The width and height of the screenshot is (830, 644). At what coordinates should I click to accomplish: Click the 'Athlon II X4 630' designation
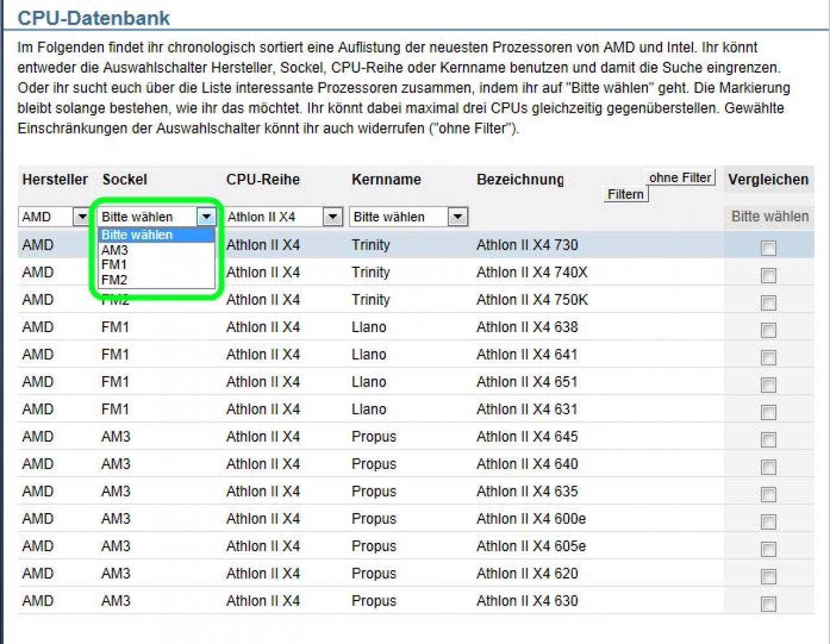click(527, 601)
